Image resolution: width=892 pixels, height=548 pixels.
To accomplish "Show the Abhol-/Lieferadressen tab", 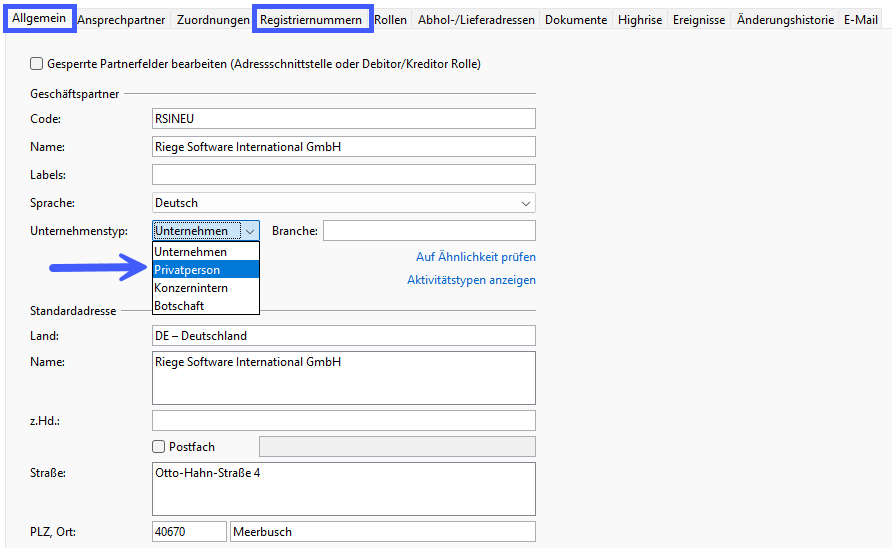I will point(476,20).
